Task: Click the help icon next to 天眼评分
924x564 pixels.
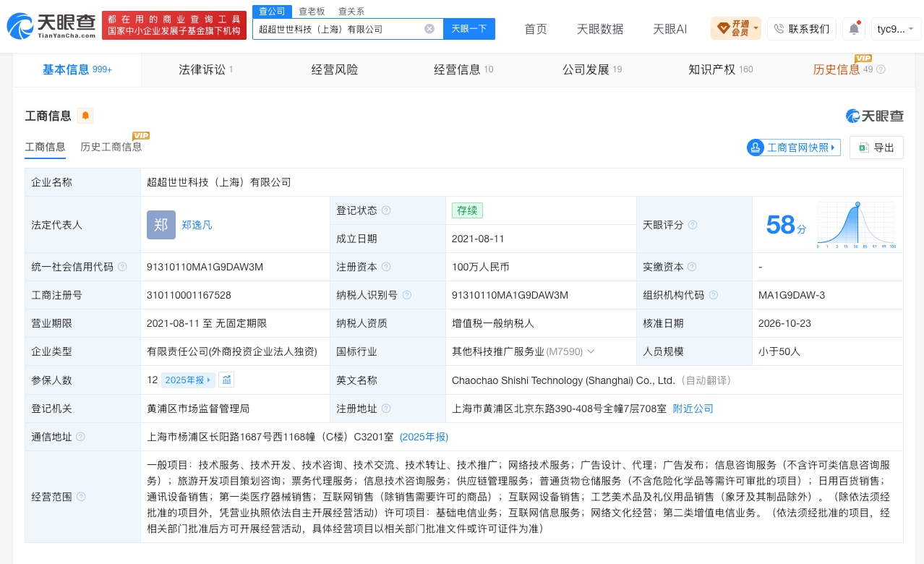Action: pos(693,225)
